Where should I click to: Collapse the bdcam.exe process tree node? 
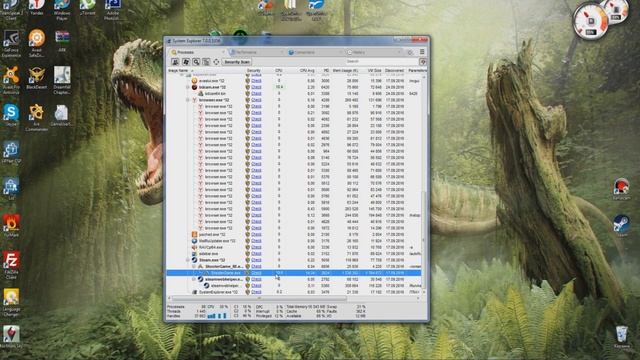click(188, 87)
